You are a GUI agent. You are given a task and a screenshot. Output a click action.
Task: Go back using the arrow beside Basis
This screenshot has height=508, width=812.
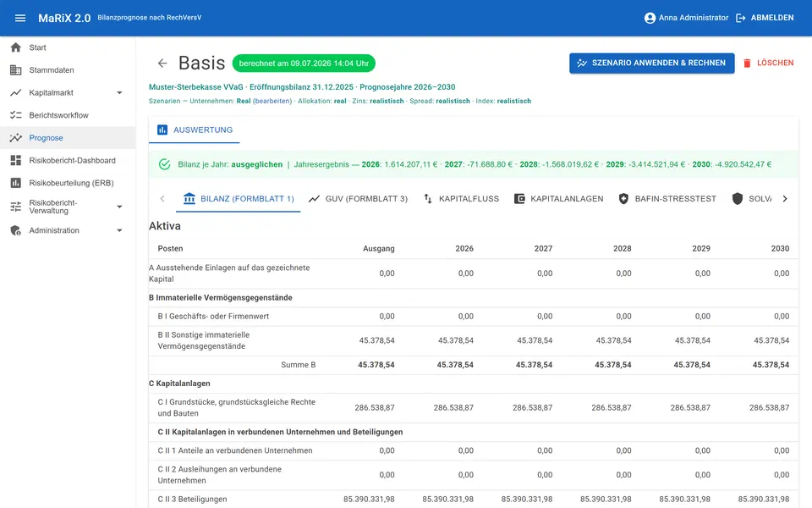click(x=162, y=63)
